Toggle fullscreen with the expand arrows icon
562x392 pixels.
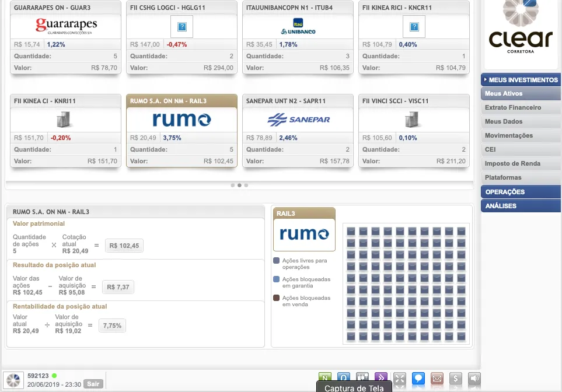399,379
